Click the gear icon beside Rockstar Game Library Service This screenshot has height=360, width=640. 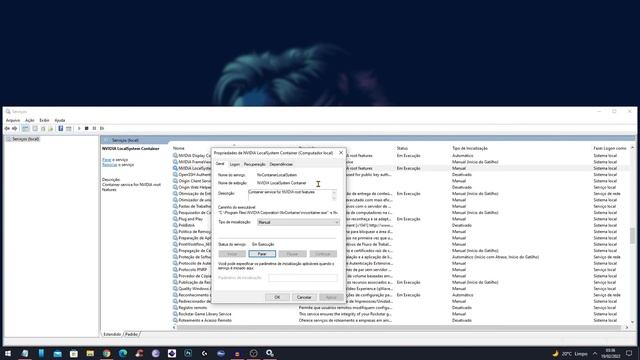click(x=175, y=314)
